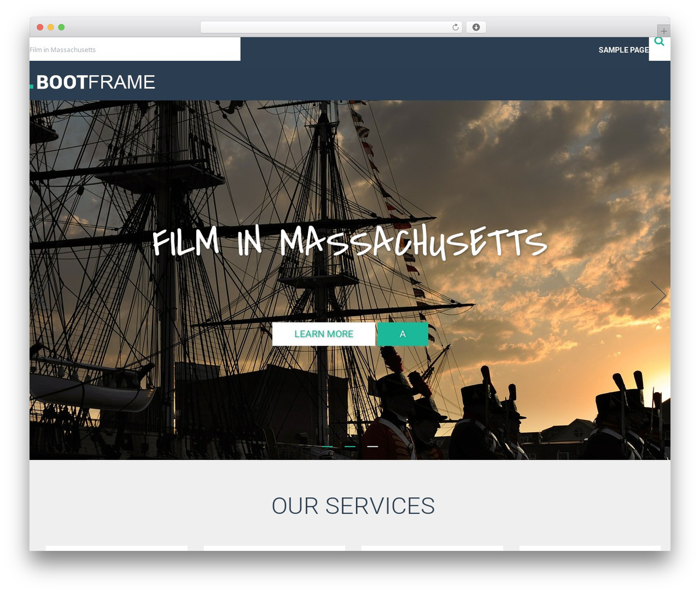
Task: Go to next slide with right arrow
Action: [658, 295]
